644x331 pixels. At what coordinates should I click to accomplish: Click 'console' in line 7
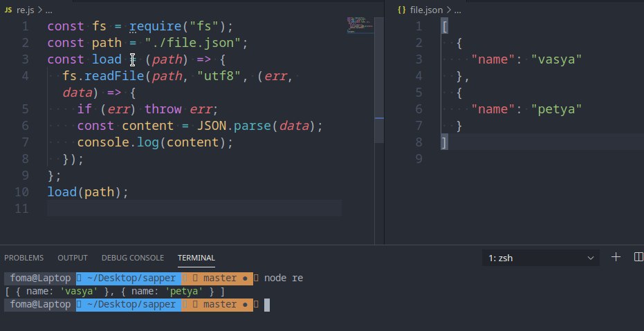point(104,142)
